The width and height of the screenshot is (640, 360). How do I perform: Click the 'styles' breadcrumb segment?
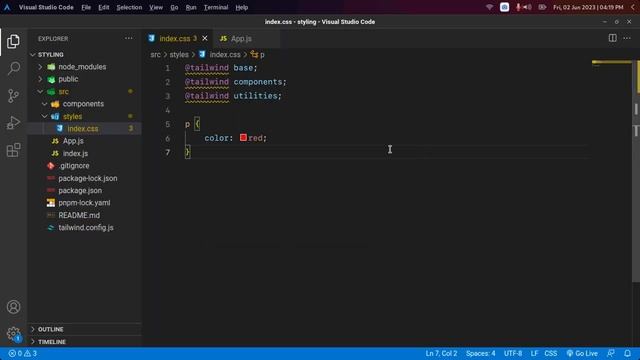179,55
